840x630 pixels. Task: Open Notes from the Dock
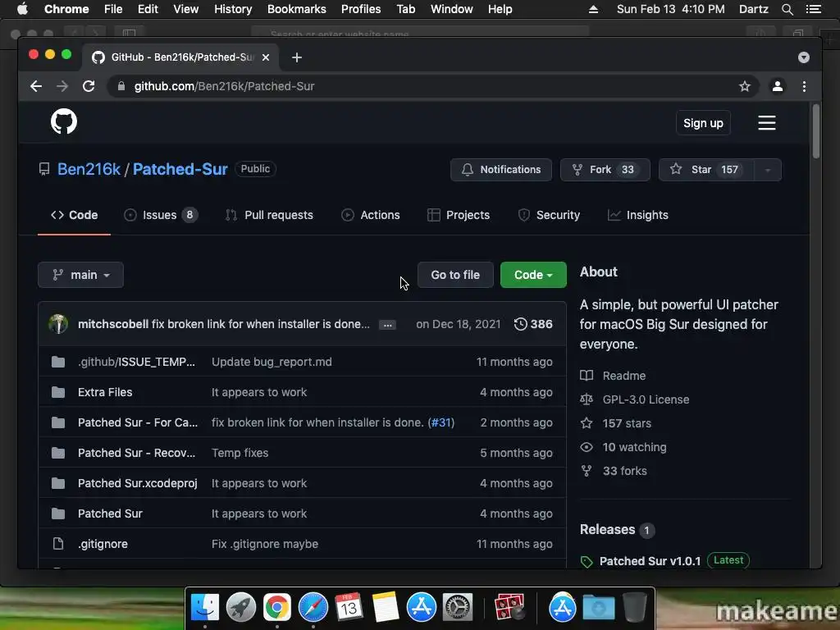pos(386,607)
